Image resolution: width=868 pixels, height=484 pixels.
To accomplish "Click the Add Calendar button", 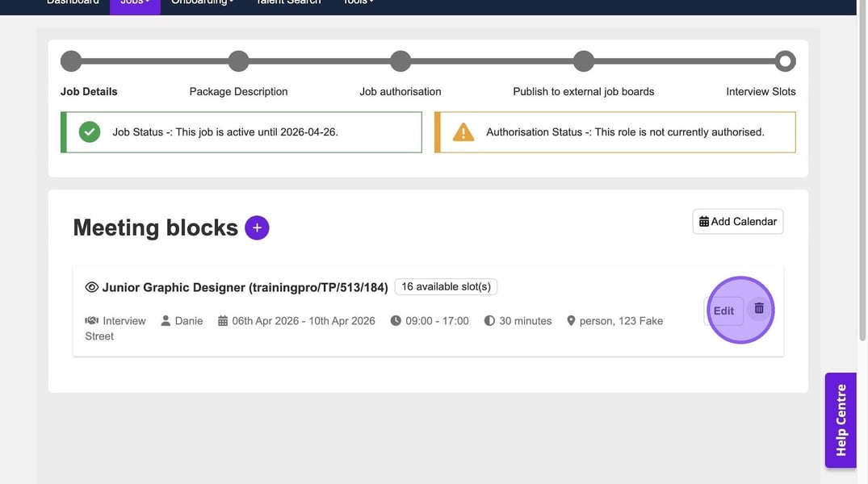I will coord(738,222).
